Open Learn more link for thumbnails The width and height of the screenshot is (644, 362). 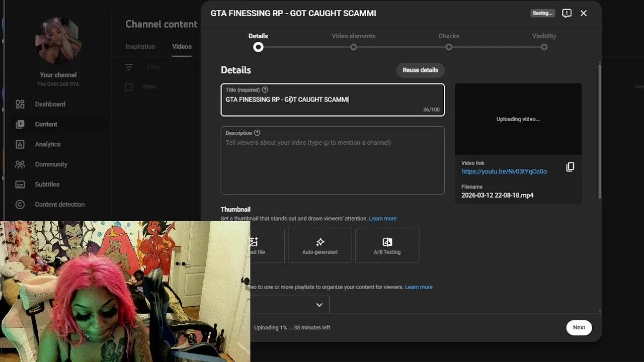tap(383, 219)
